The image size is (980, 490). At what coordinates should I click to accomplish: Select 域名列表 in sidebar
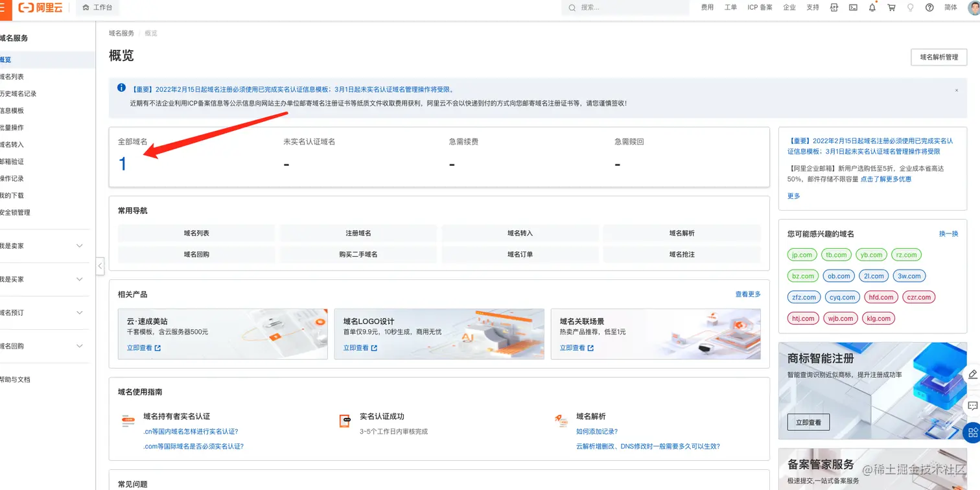[12, 76]
